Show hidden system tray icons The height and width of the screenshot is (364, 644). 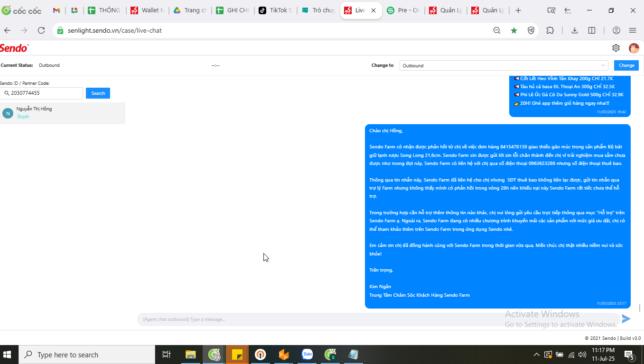(x=537, y=355)
